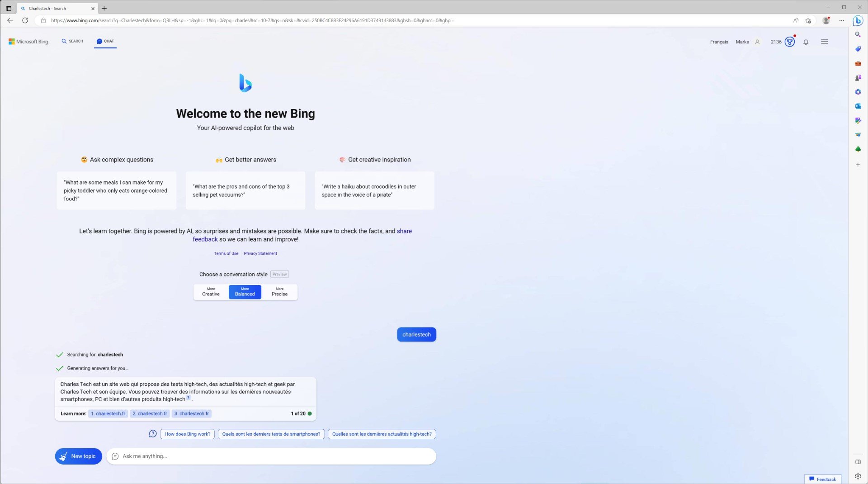The image size is (868, 484).
Task: Open sidebar green tree icon
Action: point(858,149)
